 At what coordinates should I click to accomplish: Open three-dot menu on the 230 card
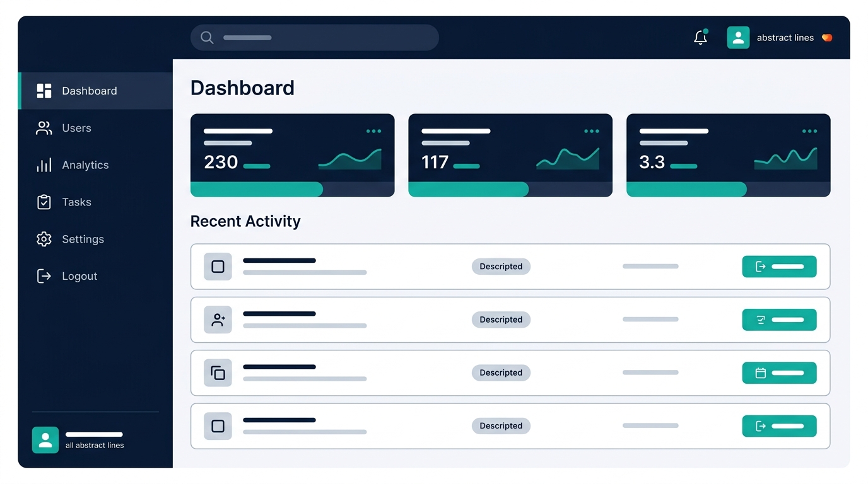point(374,131)
